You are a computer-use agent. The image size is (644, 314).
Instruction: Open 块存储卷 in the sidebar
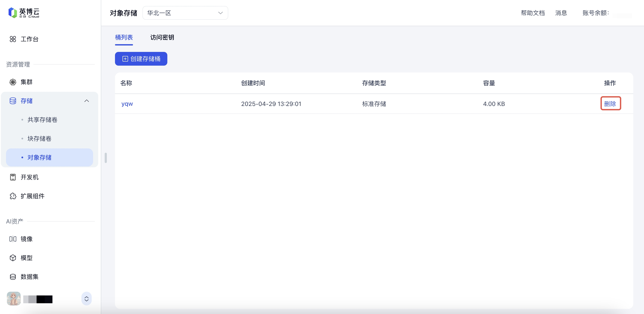click(39, 139)
